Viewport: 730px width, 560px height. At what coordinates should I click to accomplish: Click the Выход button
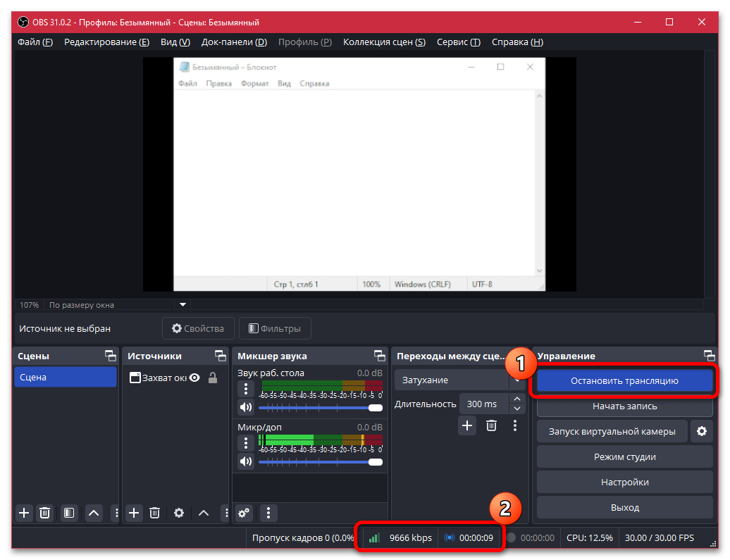click(x=625, y=507)
